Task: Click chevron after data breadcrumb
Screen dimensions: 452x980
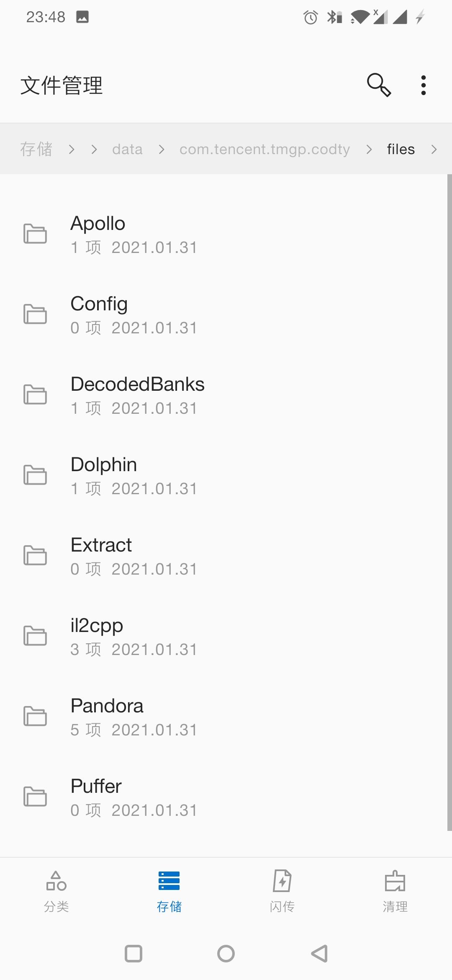Action: point(162,149)
